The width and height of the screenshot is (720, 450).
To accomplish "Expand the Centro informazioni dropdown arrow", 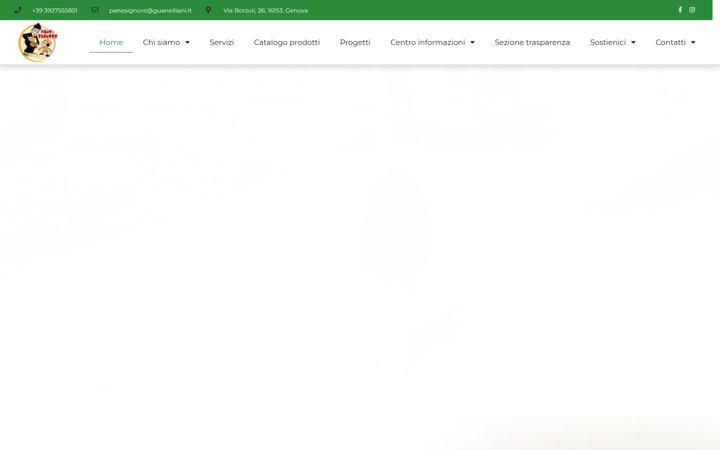I will pos(472,42).
